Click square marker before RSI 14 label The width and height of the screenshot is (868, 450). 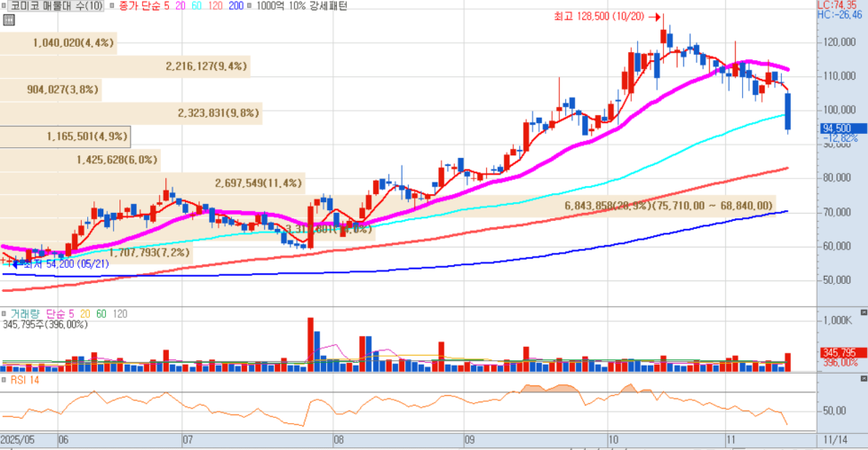tap(4, 380)
